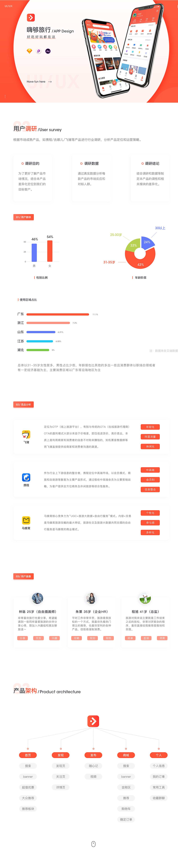
Task: Click the 年轻化 tag
Action: point(150,427)
